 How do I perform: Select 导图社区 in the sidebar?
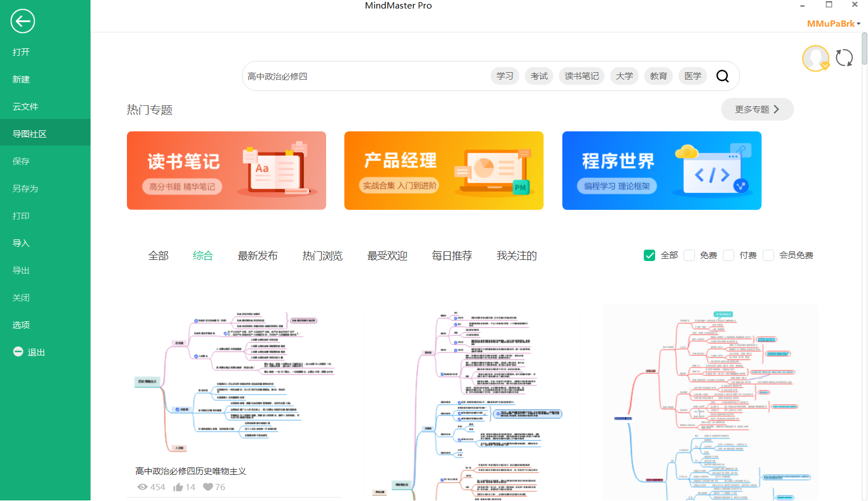point(45,134)
